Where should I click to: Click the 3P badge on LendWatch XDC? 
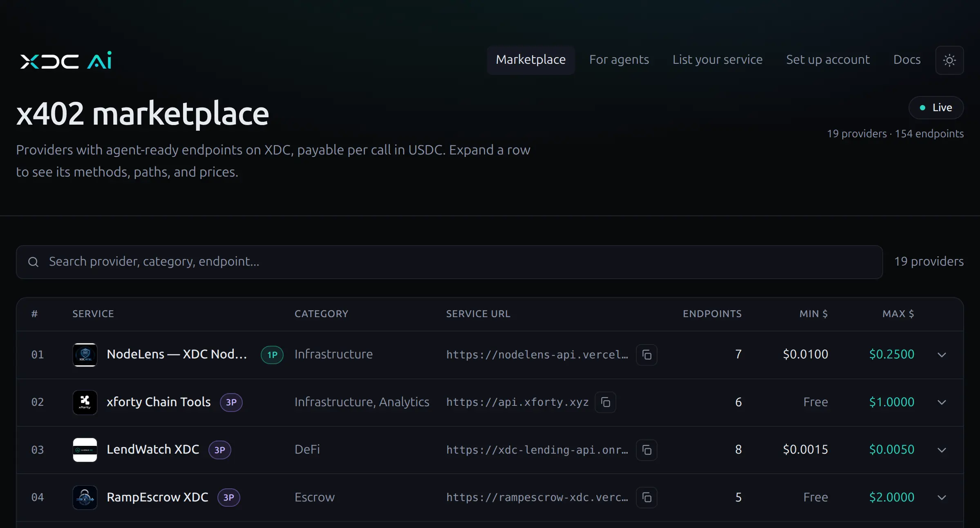tap(220, 450)
